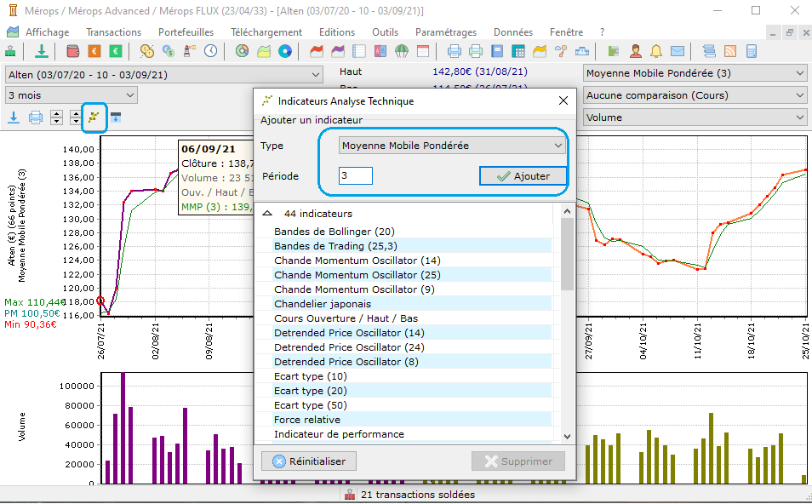
Task: Open the clock icon in toolbar
Action: click(211, 51)
